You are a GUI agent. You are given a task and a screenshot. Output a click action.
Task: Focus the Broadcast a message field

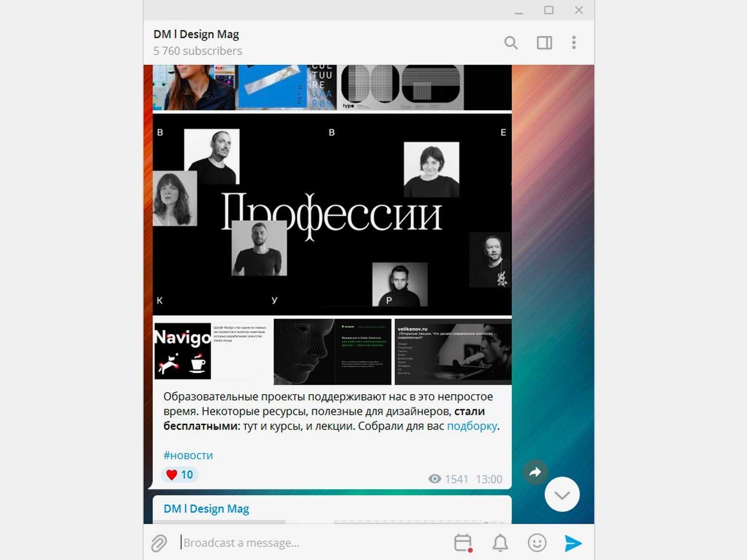point(310,543)
